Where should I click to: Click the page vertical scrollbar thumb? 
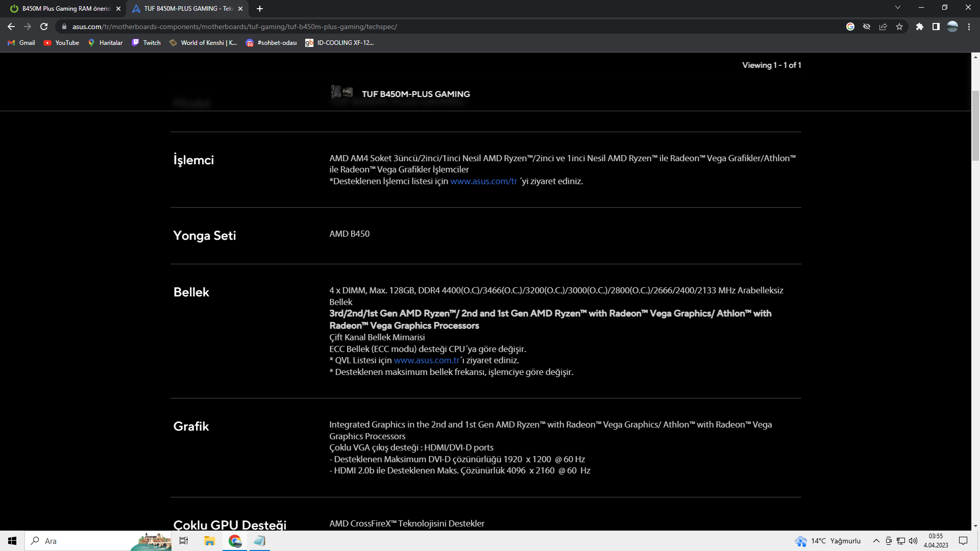[975, 125]
